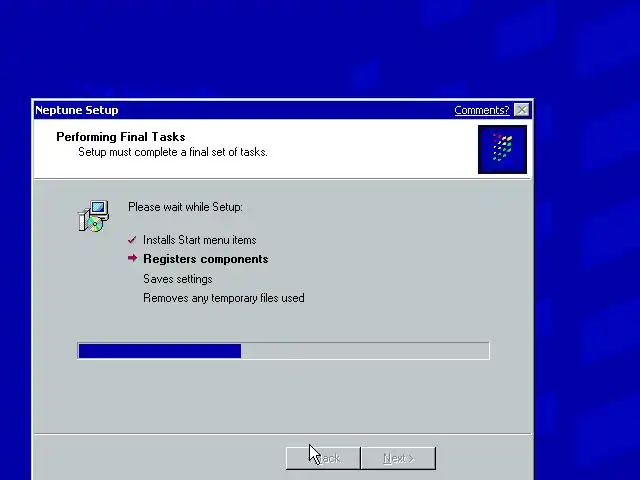Select 'Saves settings' text
640x480 pixels.
(178, 279)
